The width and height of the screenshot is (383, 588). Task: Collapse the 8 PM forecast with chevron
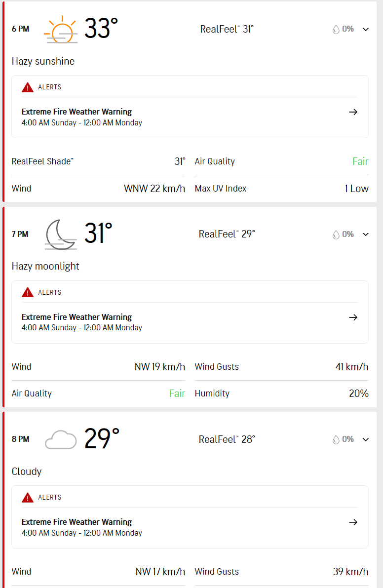[x=366, y=439]
